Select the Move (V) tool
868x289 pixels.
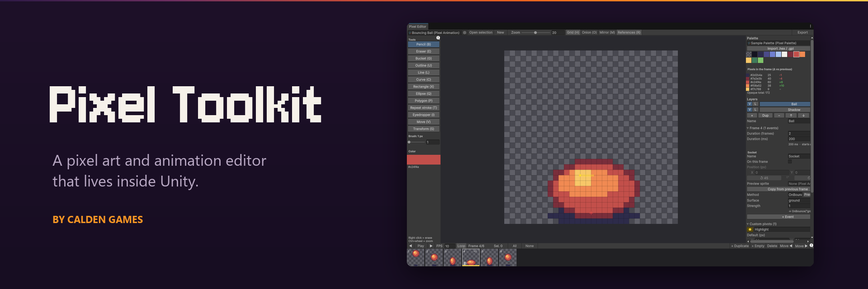click(424, 122)
